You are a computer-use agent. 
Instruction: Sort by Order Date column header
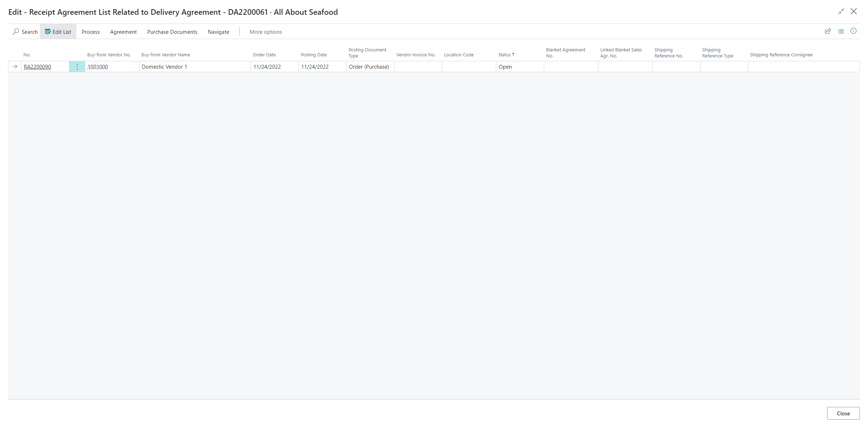(x=264, y=55)
